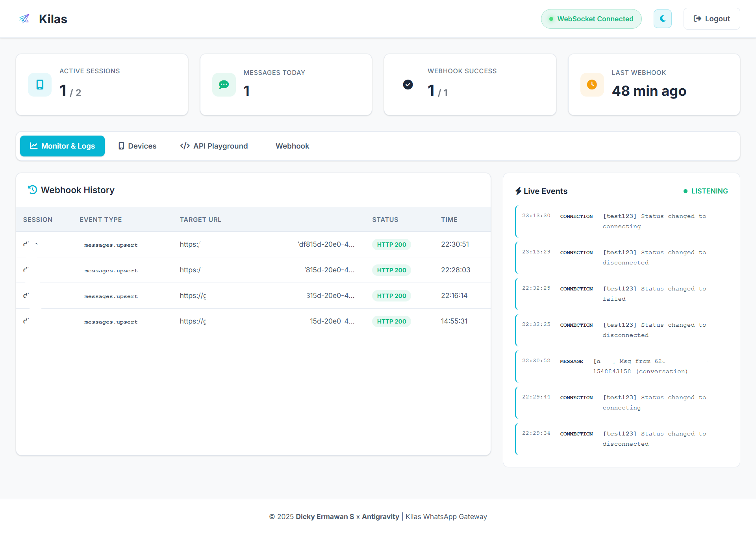Click the 48 min ago value

pyautogui.click(x=649, y=91)
